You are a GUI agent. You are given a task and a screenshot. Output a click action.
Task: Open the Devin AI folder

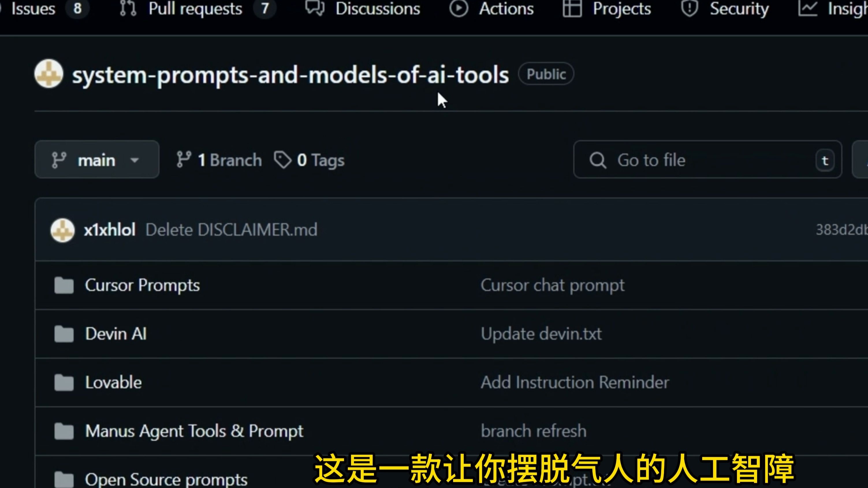tap(116, 334)
